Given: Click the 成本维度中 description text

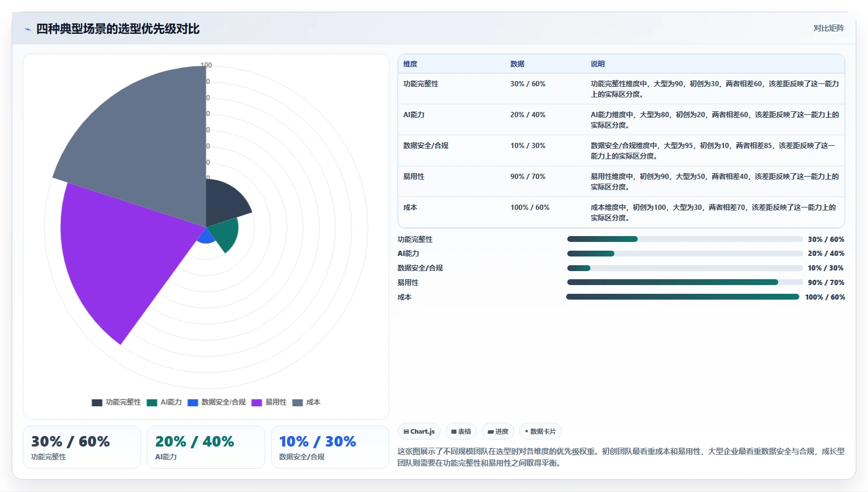Looking at the screenshot, I should pos(713,213).
